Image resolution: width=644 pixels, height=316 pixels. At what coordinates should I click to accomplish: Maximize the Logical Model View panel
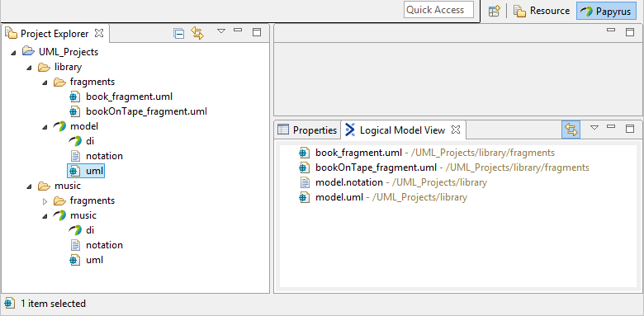tap(630, 129)
